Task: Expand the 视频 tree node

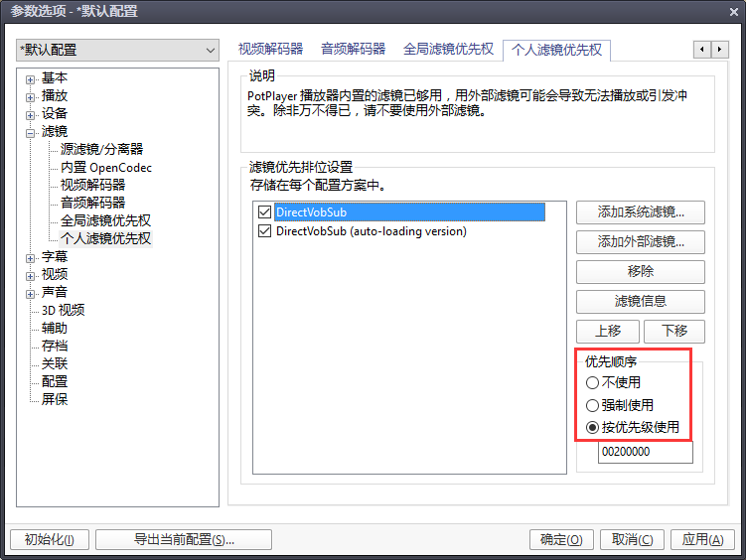Action: (30, 276)
